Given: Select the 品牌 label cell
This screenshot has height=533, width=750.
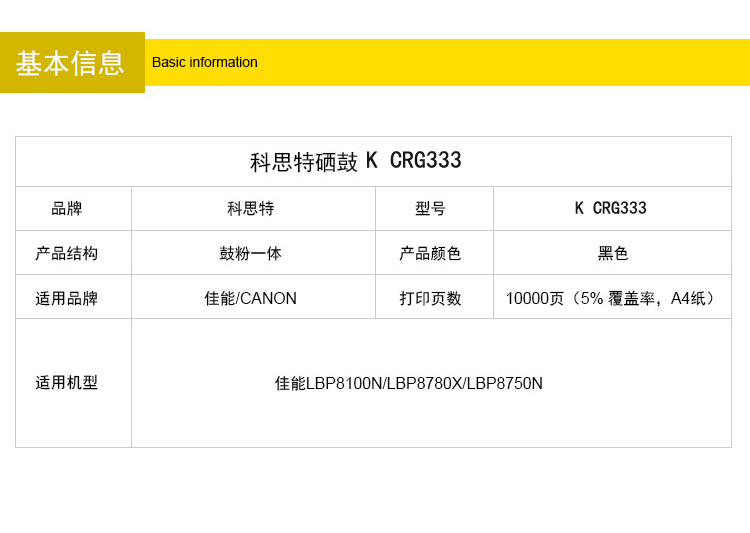Looking at the screenshot, I should [67, 209].
